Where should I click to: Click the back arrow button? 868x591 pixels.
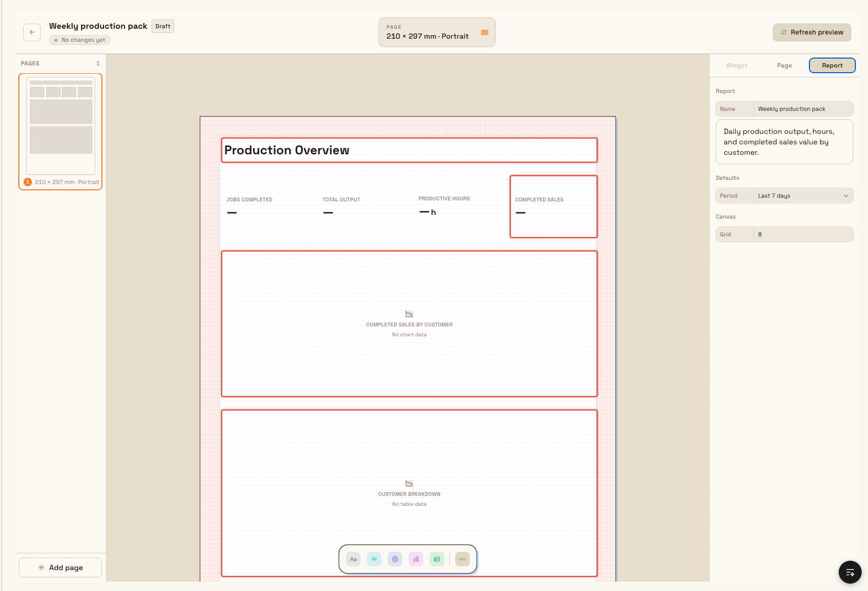(32, 32)
